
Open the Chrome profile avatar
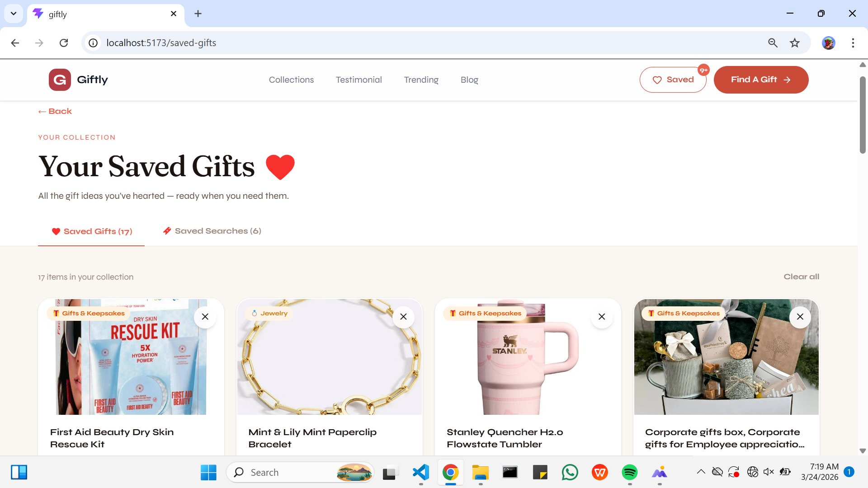coord(828,43)
